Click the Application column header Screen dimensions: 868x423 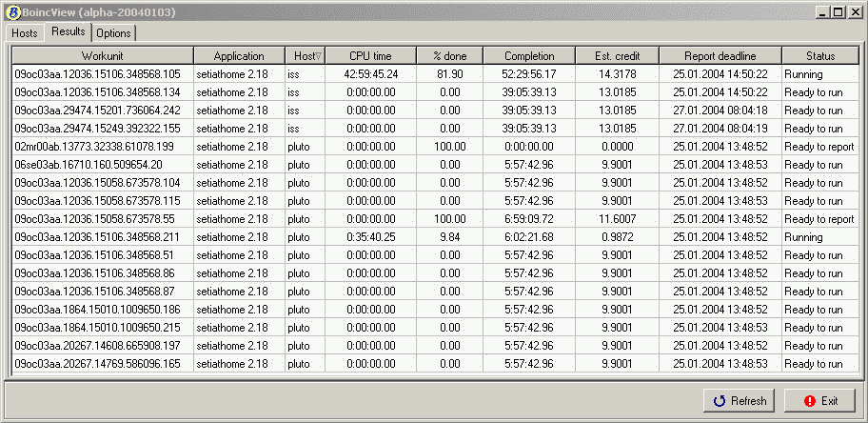pos(239,56)
